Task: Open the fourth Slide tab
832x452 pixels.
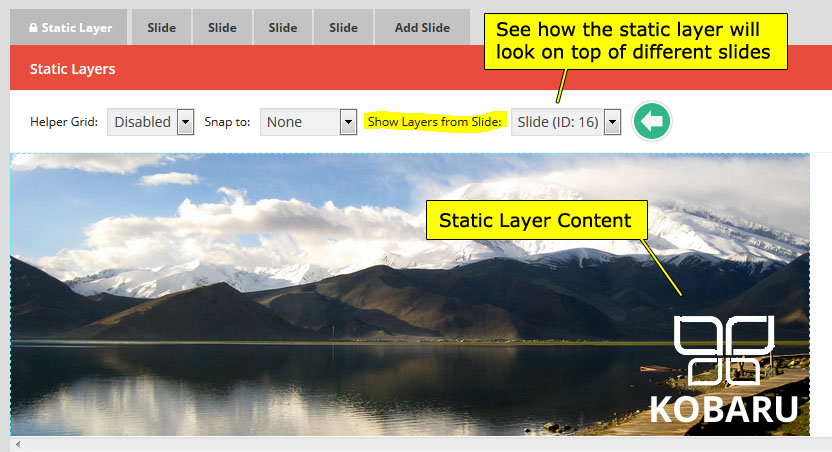Action: click(343, 28)
